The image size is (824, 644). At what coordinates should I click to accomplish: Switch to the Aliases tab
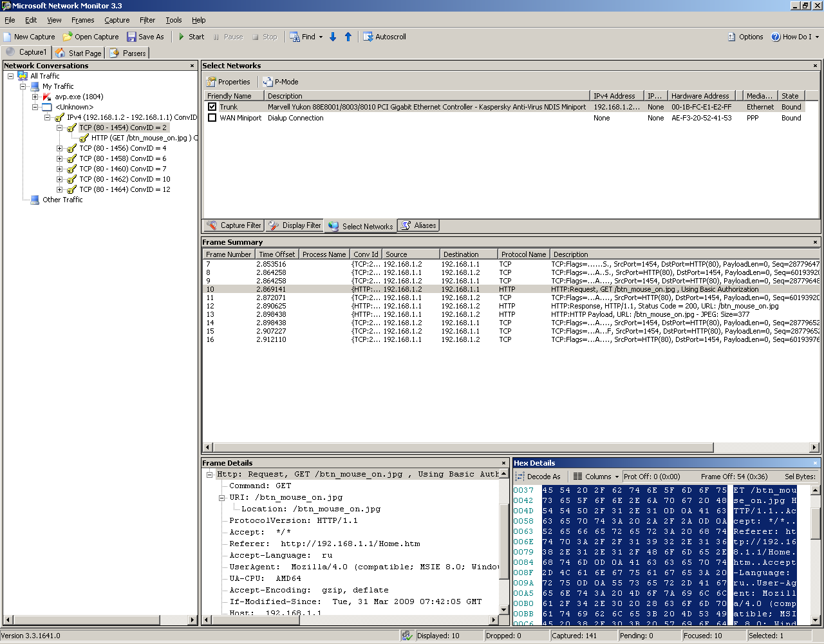pos(418,225)
